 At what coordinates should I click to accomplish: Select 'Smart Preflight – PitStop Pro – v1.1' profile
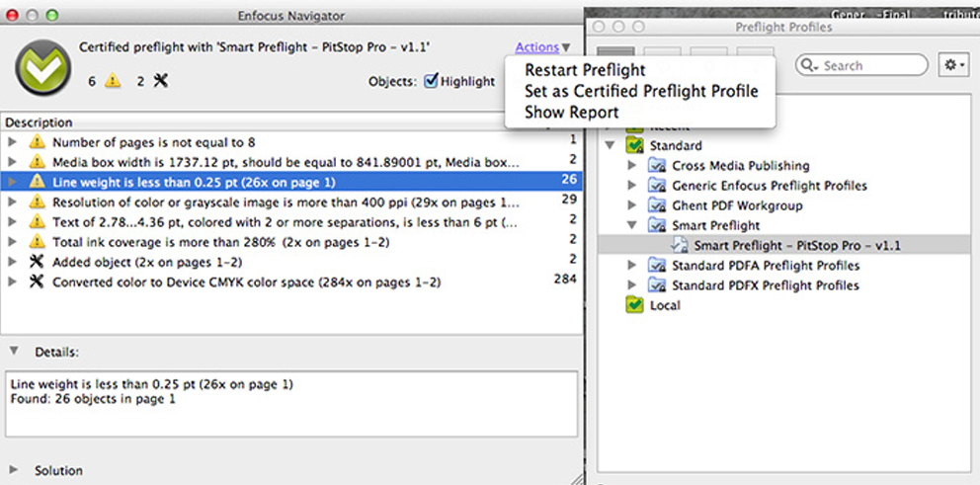[796, 245]
